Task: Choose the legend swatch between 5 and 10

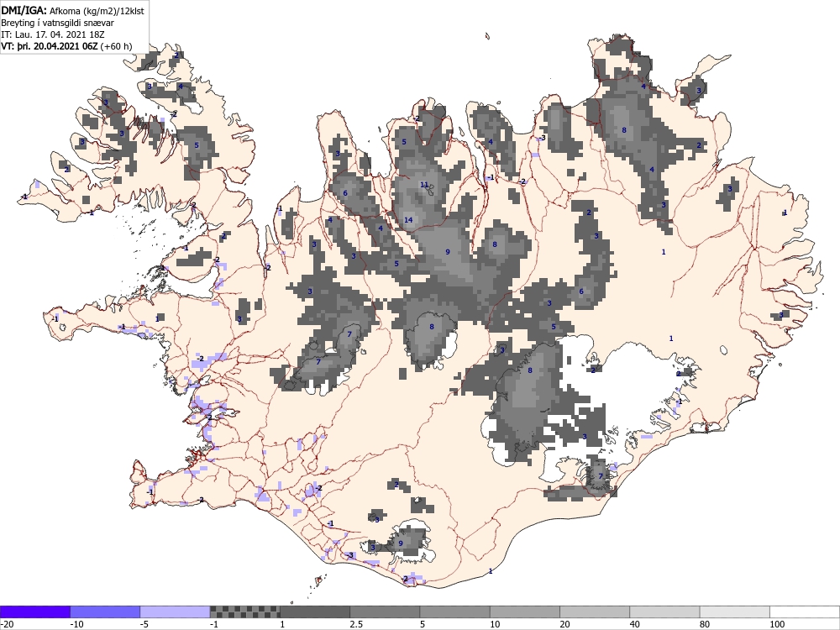Action: [454, 612]
